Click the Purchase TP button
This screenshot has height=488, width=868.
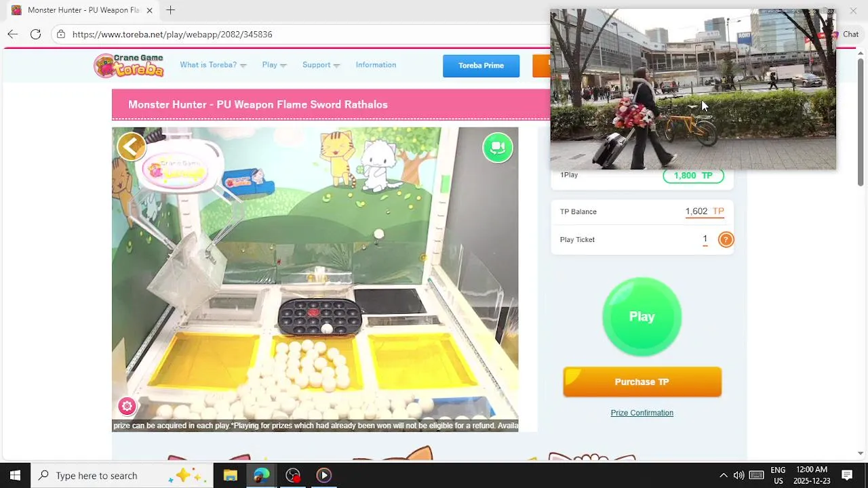pos(642,382)
